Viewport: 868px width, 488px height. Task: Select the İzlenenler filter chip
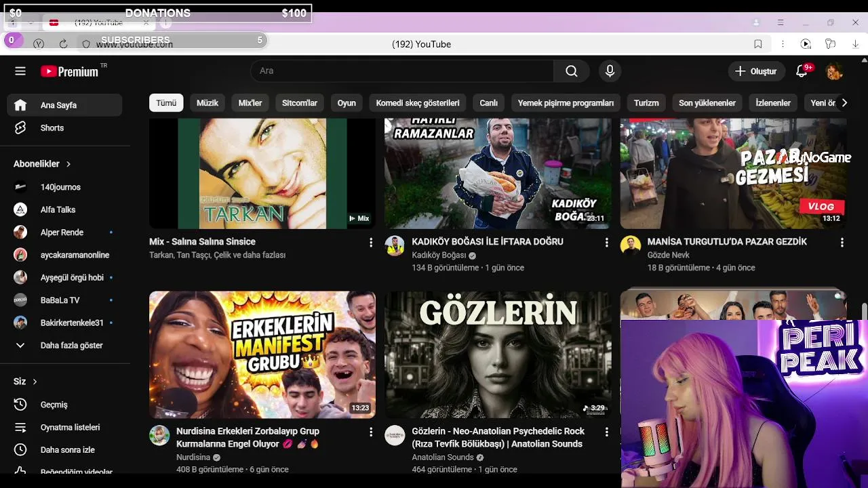click(x=773, y=103)
